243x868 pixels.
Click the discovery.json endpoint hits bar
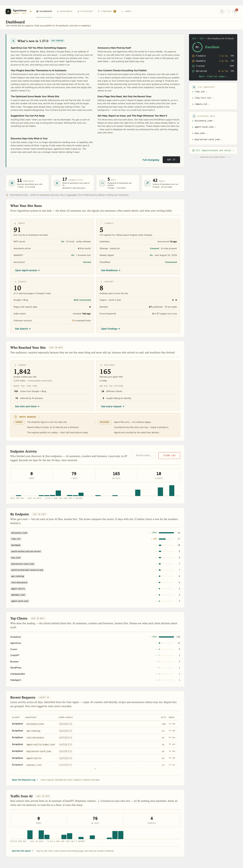pyautogui.click(x=166, y=533)
